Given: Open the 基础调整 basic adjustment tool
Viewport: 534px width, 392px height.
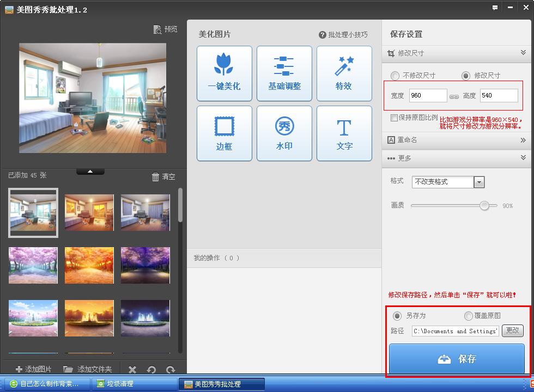Looking at the screenshot, I should (284, 73).
